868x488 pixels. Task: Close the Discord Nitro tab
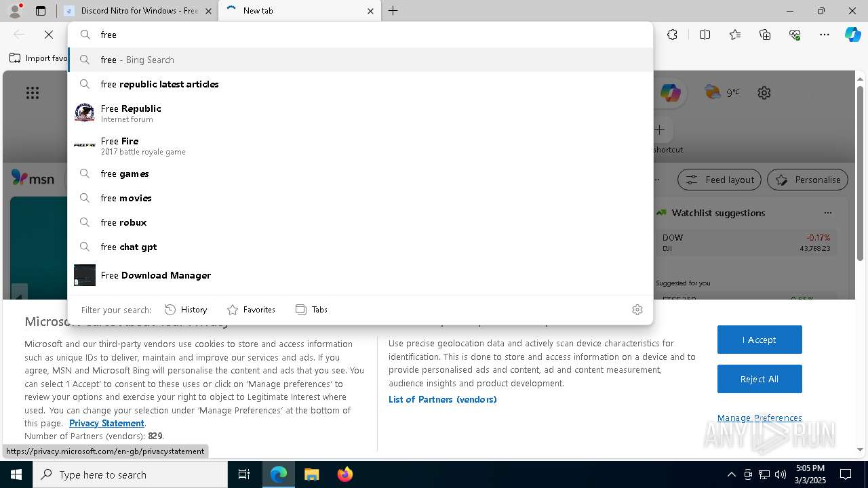click(208, 11)
